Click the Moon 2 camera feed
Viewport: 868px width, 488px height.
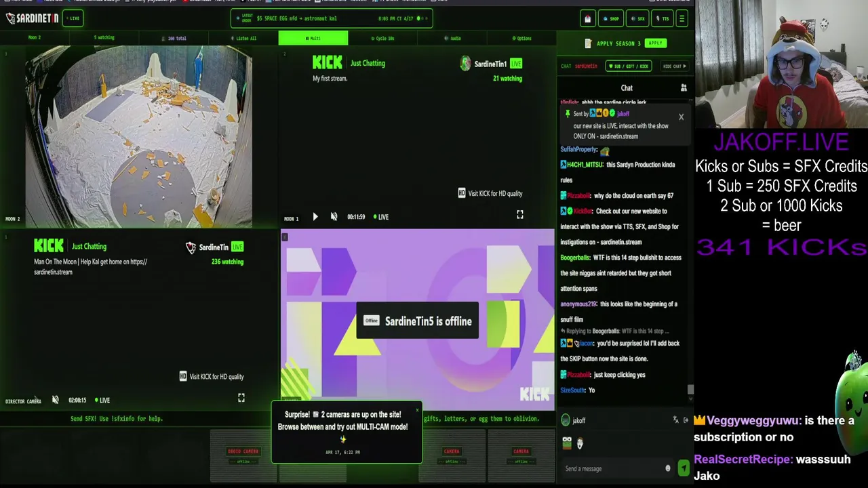tap(138, 136)
